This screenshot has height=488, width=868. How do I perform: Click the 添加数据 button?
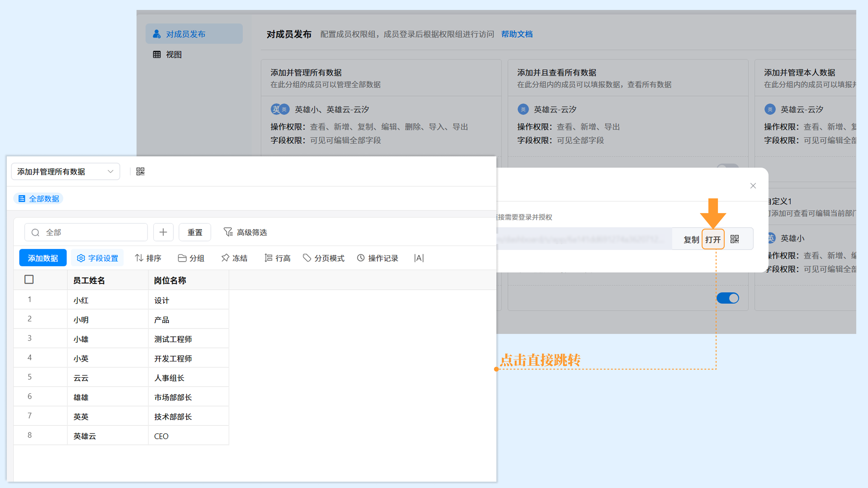pos(43,258)
